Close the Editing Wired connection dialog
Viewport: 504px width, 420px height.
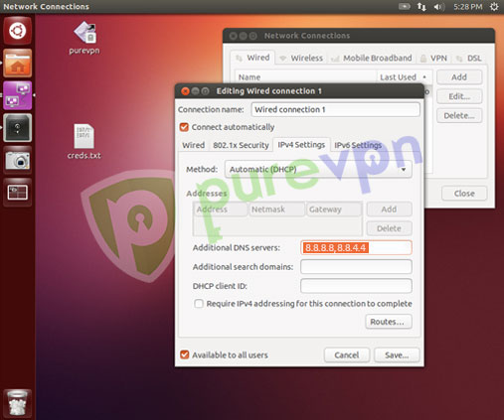click(x=185, y=91)
